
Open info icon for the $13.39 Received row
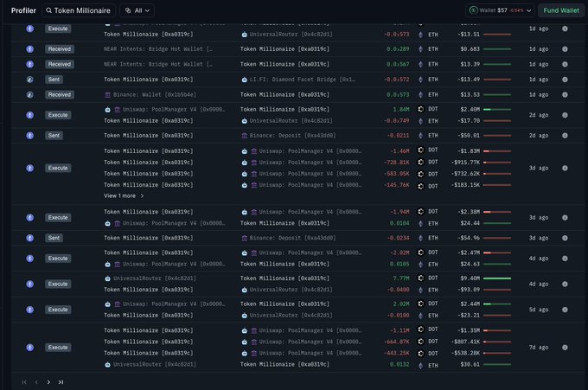point(565,64)
